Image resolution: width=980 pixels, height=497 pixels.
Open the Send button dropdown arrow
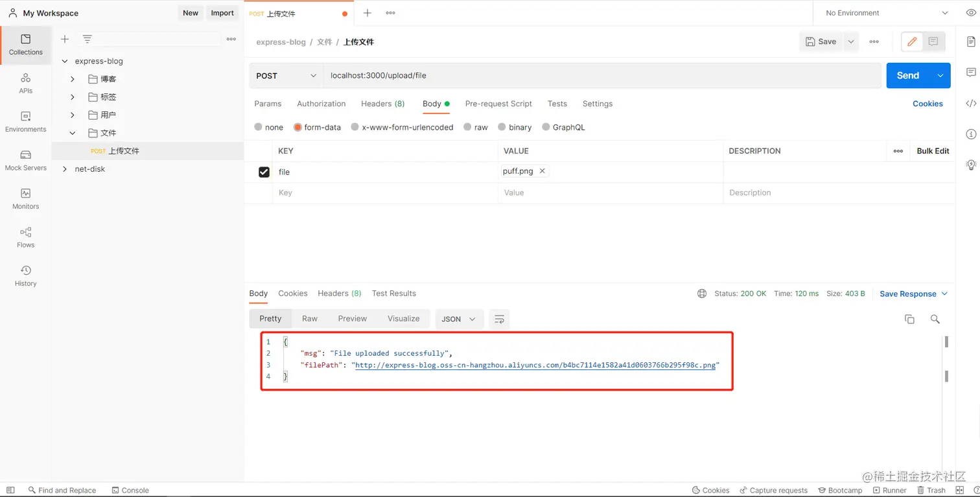coord(940,76)
